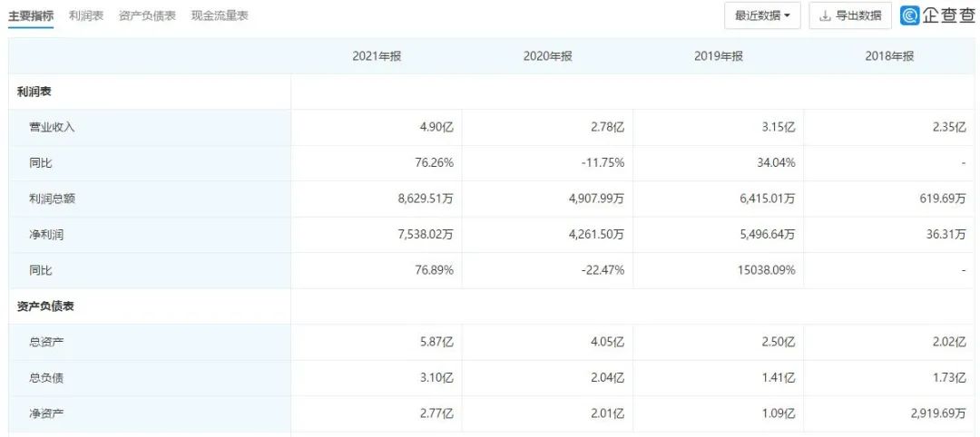Screen dimensions: 980x437
Task: Click the 净利润 row label
Action: point(46,235)
